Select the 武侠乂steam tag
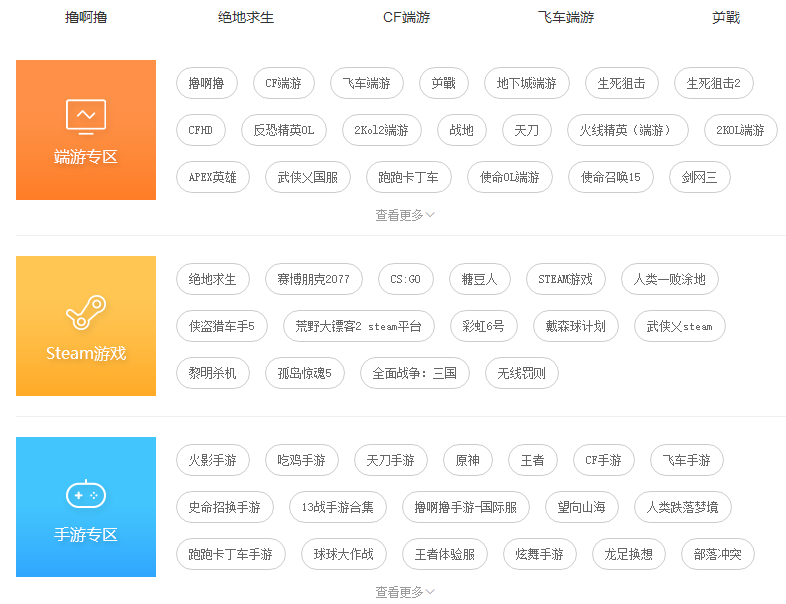This screenshot has height=604, width=786. pos(680,326)
